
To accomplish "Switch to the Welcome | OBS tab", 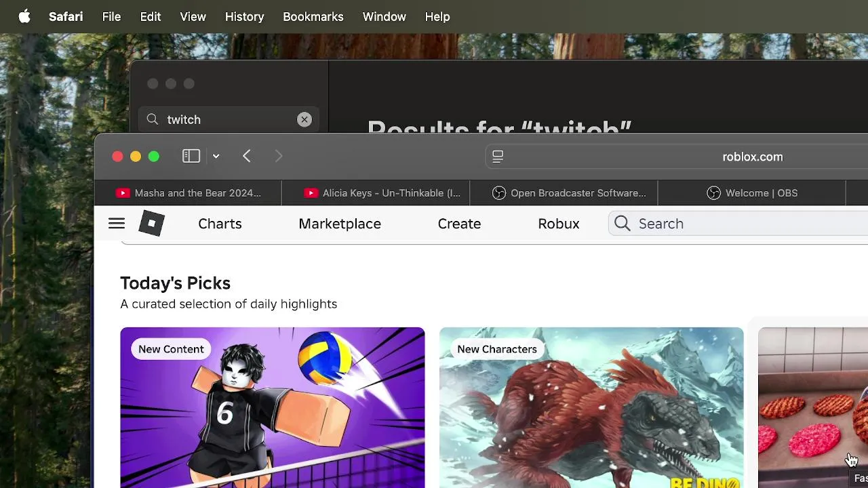I will click(752, 193).
